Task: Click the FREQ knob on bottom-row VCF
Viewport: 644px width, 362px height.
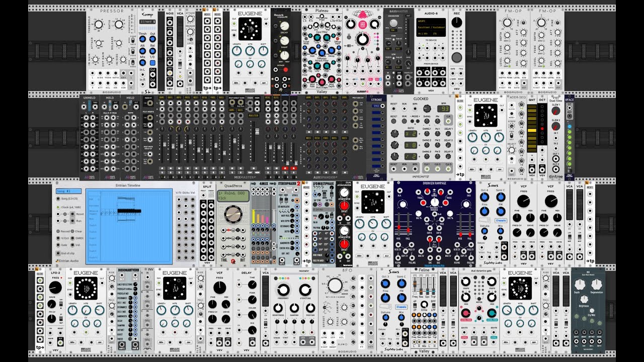Action: [x=219, y=288]
